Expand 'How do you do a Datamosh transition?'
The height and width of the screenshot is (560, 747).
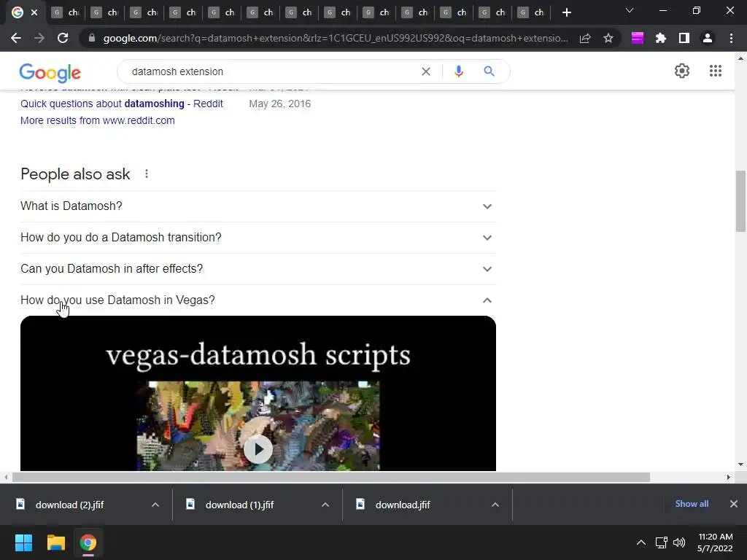(258, 238)
